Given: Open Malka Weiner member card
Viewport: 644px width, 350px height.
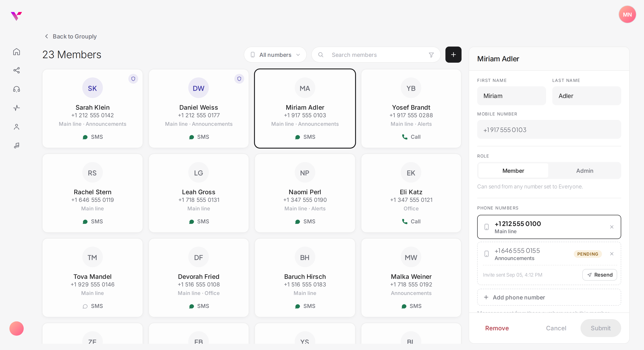Looking at the screenshot, I should pos(411,278).
